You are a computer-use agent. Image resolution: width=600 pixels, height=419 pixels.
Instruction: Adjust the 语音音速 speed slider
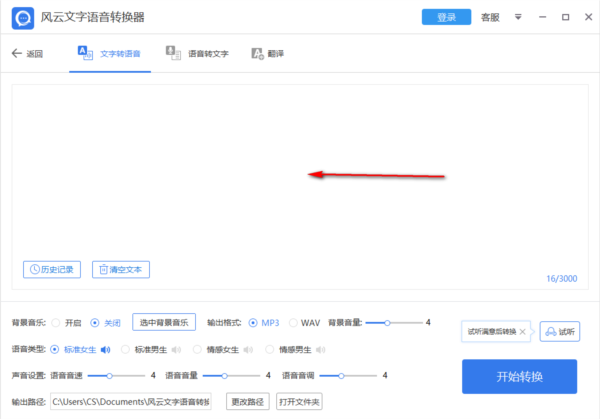coord(109,376)
